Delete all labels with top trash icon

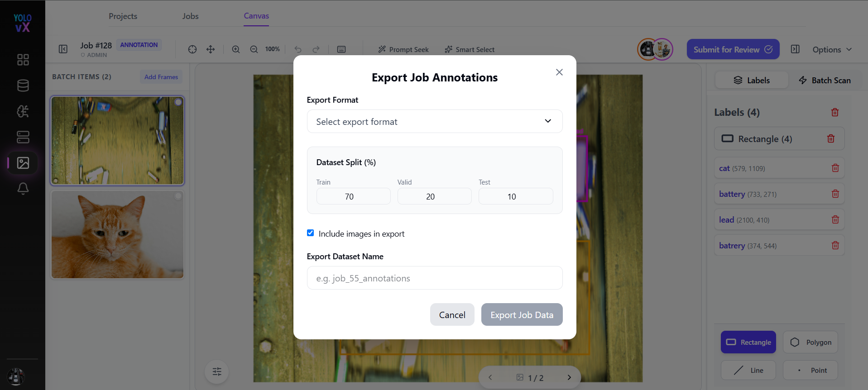coord(835,112)
